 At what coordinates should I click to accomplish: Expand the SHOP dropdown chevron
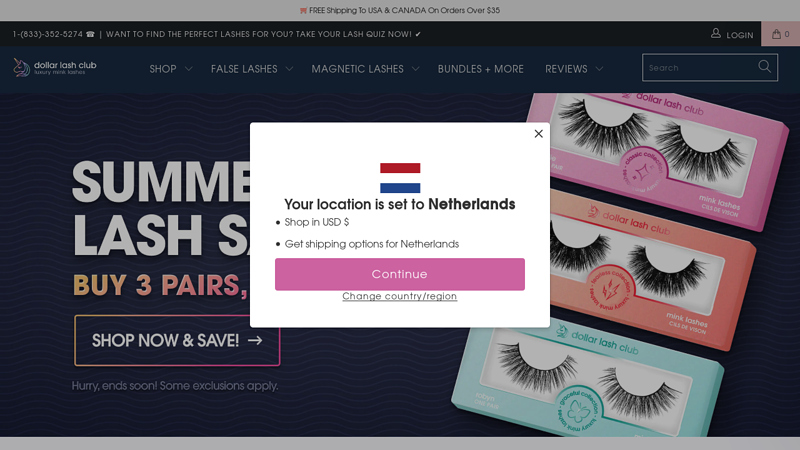(x=188, y=69)
